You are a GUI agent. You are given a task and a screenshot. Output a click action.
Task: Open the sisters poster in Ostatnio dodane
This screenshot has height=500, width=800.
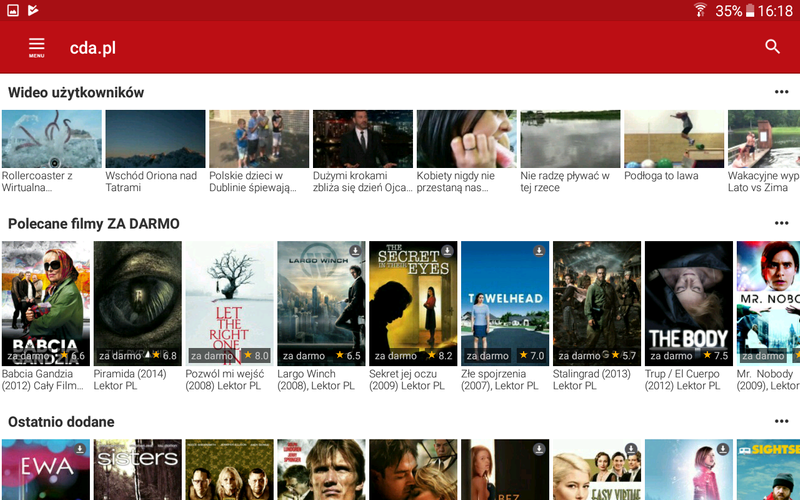[138, 469]
